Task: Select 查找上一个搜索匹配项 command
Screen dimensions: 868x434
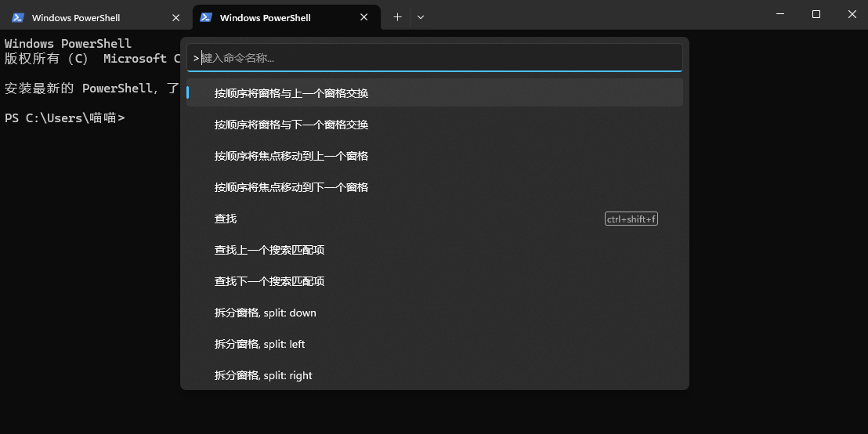Action: (435, 250)
